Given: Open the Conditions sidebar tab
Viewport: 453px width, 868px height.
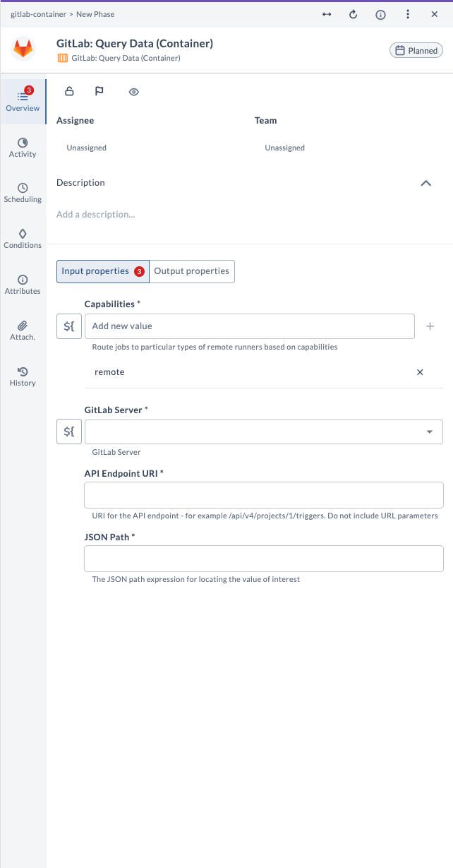Looking at the screenshot, I should pos(23,239).
